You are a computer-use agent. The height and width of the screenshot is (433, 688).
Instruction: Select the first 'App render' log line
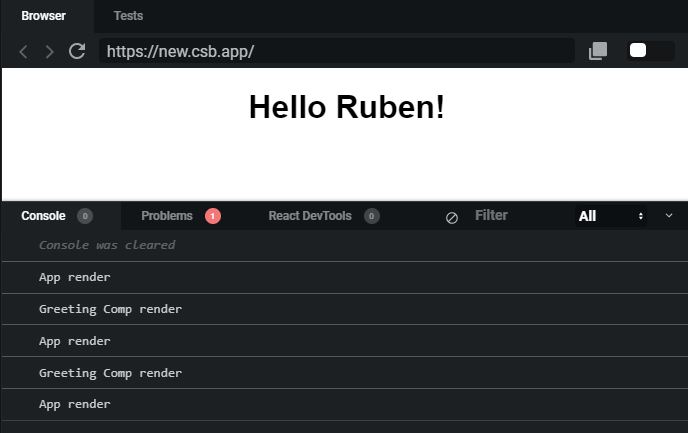tap(345, 277)
